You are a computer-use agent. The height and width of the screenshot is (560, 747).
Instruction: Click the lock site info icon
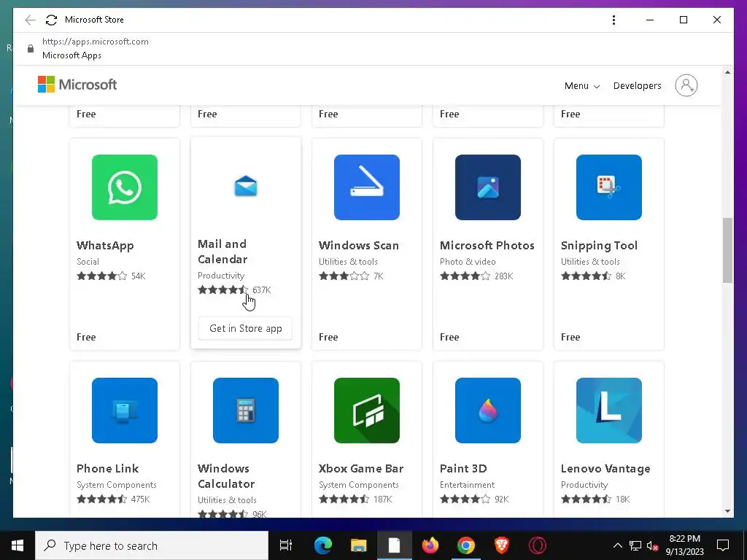pyautogui.click(x=31, y=49)
